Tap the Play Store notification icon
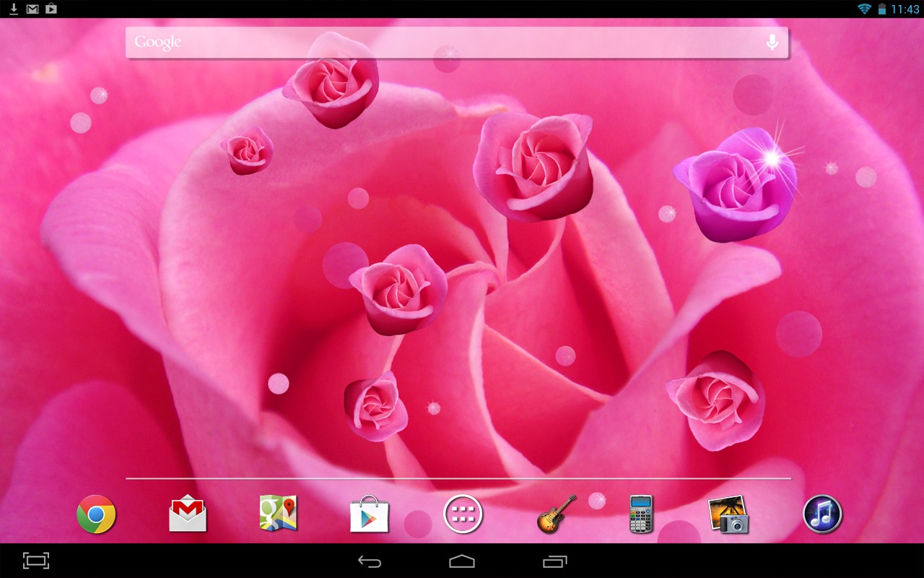This screenshot has height=578, width=924. click(x=50, y=9)
